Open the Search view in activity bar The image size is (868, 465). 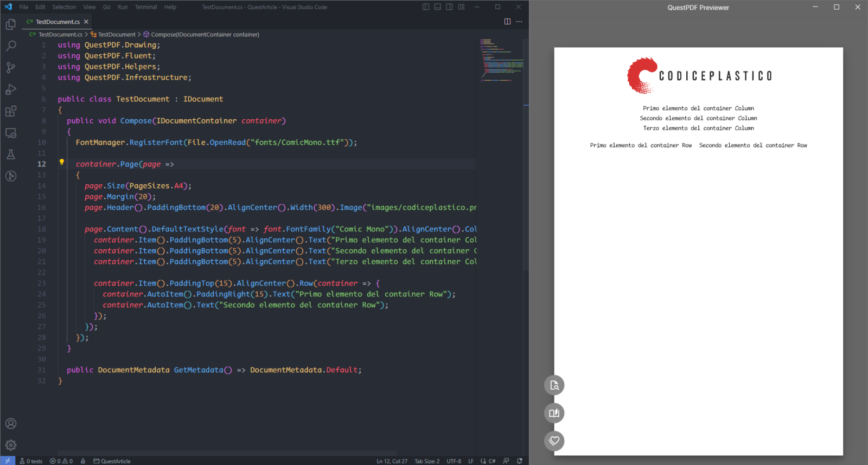11,46
